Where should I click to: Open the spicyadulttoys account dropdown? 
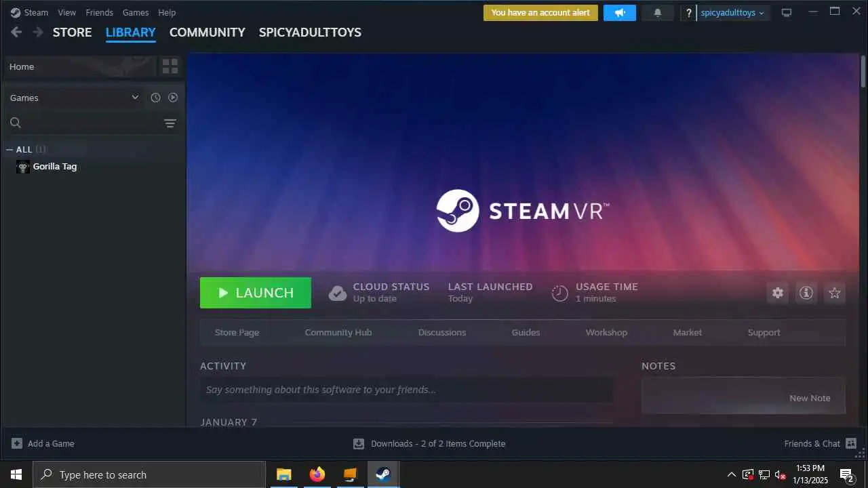tap(733, 13)
